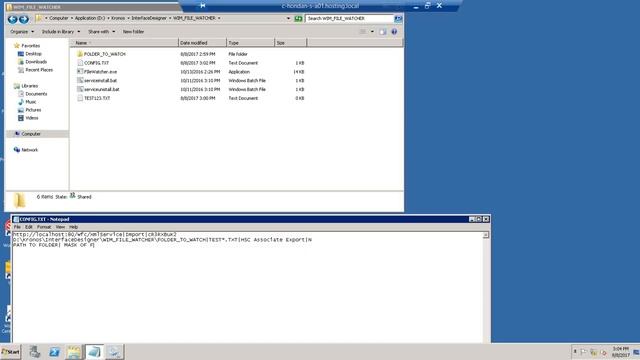Select the FileWatcher.exe application icon
This screenshot has width=640, height=360.
(80, 71)
